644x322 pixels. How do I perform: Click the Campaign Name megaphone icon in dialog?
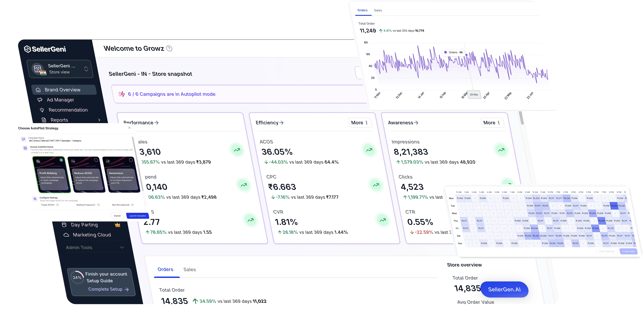coord(23,139)
